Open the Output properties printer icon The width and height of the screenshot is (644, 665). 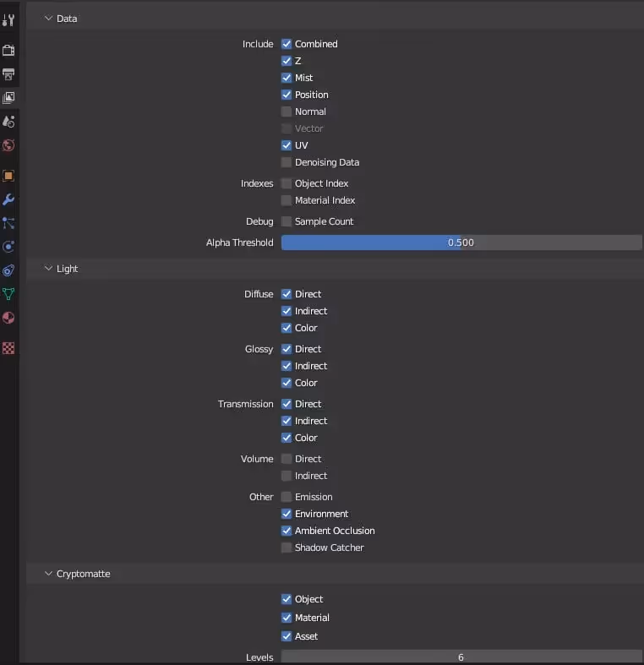pos(8,74)
